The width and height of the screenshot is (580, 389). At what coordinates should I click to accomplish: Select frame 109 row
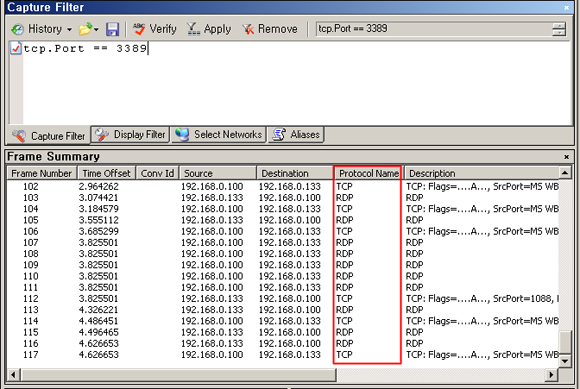tap(283, 265)
